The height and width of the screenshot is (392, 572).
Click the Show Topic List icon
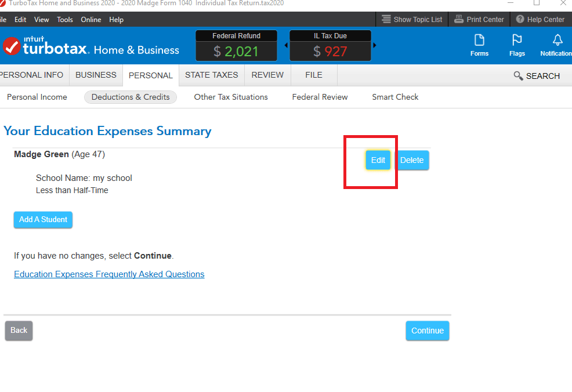pyautogui.click(x=412, y=19)
